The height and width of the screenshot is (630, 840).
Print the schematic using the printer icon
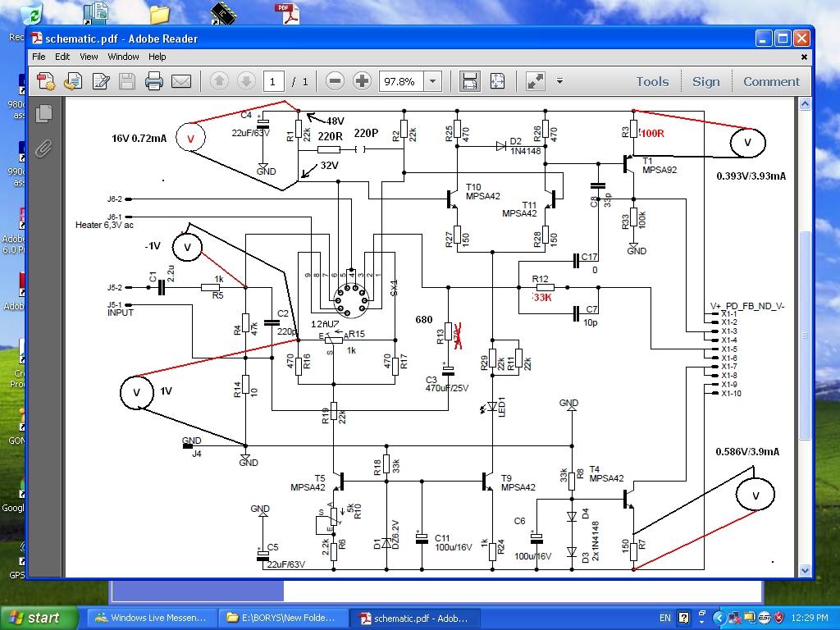pyautogui.click(x=153, y=81)
